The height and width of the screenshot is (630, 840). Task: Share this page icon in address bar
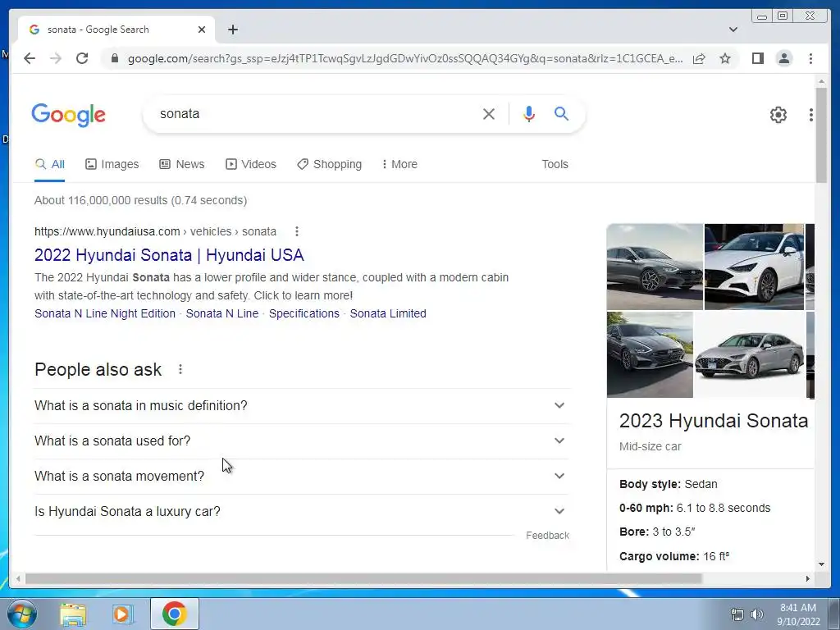click(x=699, y=58)
